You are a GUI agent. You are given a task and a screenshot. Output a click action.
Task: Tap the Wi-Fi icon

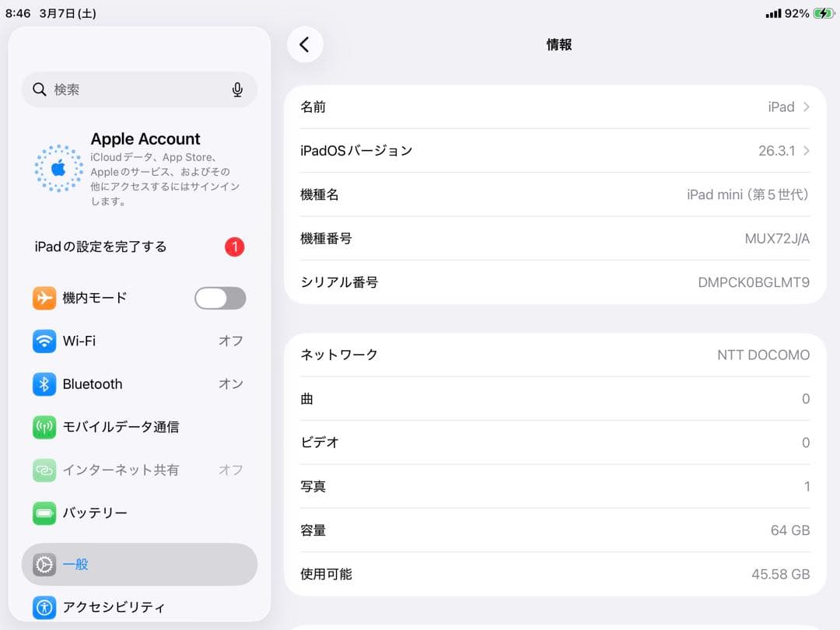44,341
